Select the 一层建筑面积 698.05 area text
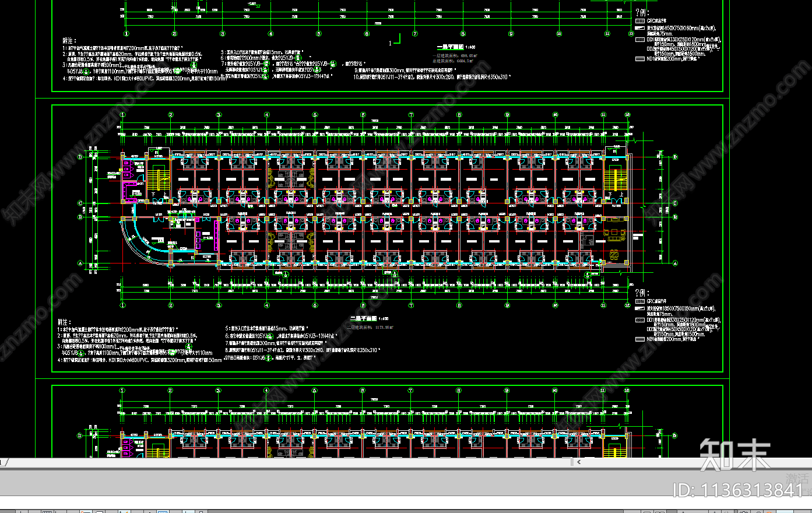Viewport: 812px width, 513px height. click(x=454, y=55)
